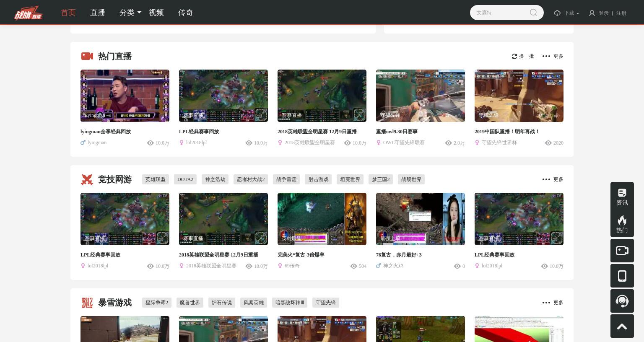This screenshot has width=644, height=342.
Task: Click the 注册 register link
Action: [621, 13]
